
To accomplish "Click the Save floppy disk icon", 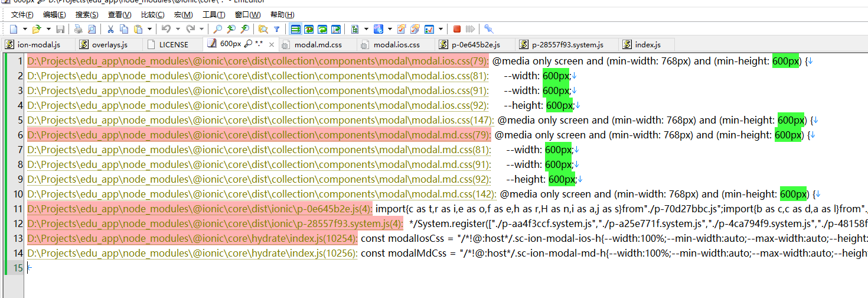I will pos(60,29).
